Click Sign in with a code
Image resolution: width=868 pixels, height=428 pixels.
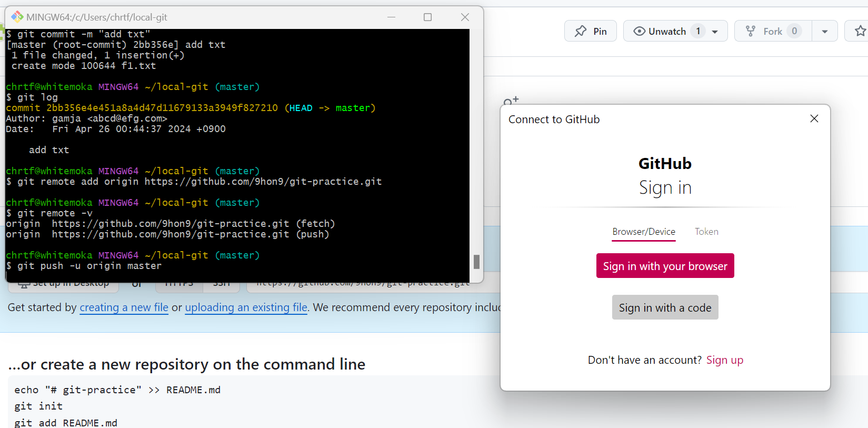pyautogui.click(x=665, y=307)
